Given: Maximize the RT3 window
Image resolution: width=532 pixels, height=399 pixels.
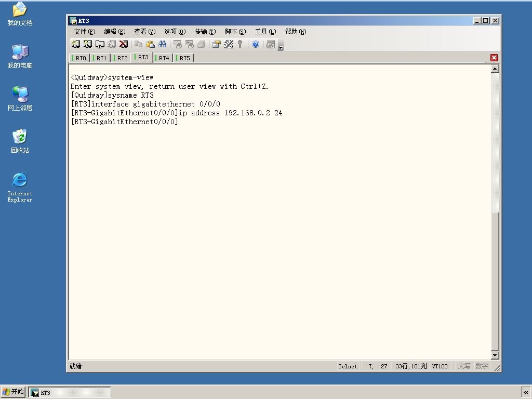Looking at the screenshot, I should pos(486,21).
